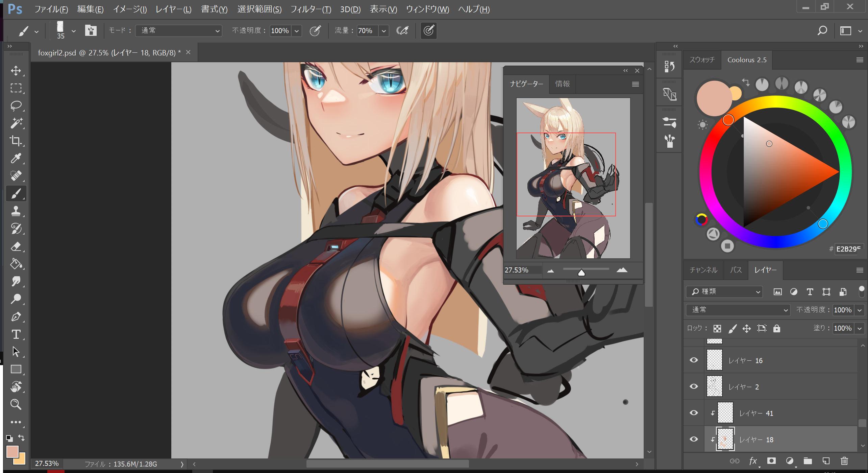Open the layer fill 塗り dropdown arrow

[860, 328]
